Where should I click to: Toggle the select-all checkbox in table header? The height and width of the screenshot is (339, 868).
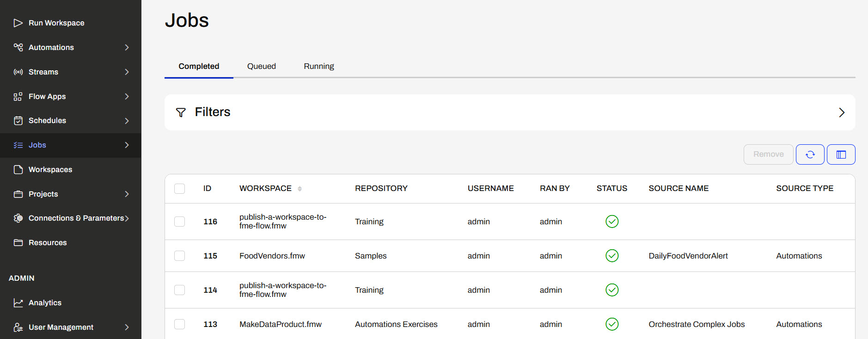click(x=179, y=189)
